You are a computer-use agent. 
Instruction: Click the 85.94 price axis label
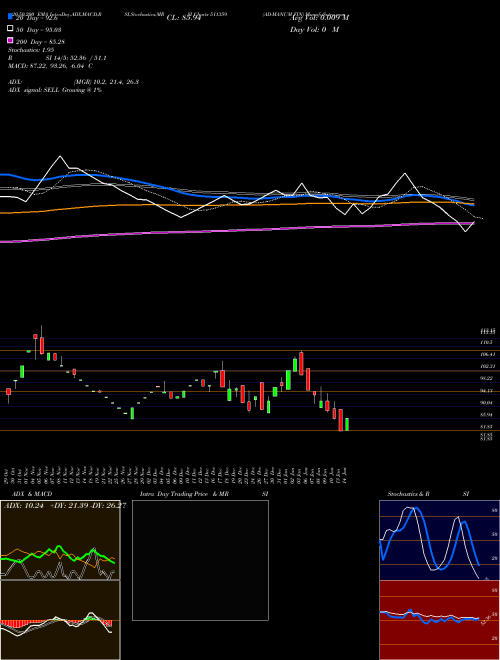tap(487, 415)
